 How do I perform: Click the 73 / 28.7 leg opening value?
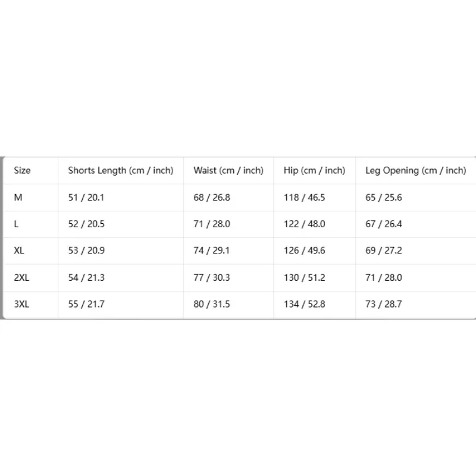pos(384,304)
